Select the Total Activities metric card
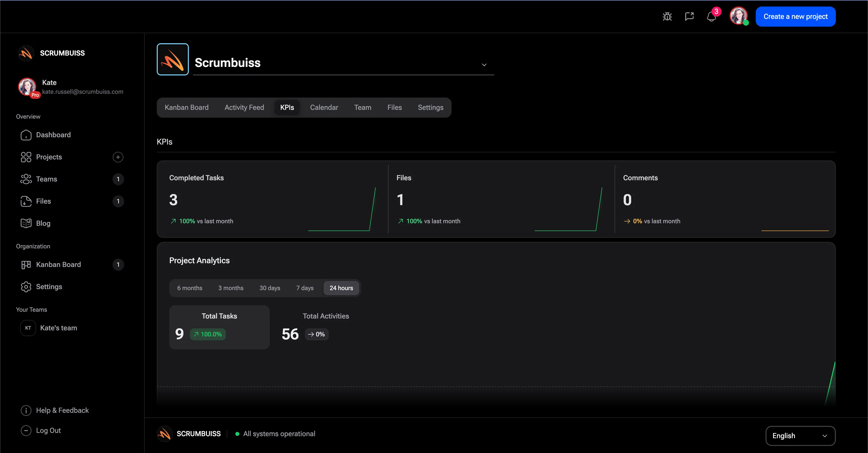 [319, 327]
